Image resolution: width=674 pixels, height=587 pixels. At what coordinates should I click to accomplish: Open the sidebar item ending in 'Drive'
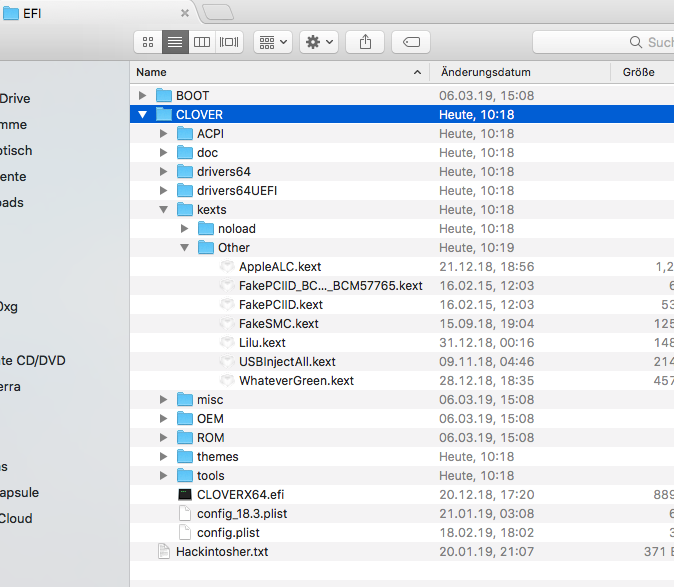(x=15, y=98)
